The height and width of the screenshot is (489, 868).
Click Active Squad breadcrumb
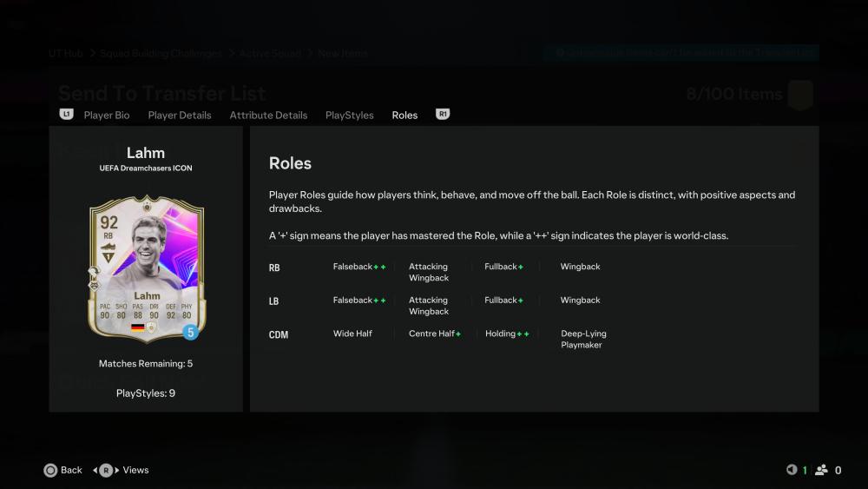[x=270, y=53]
